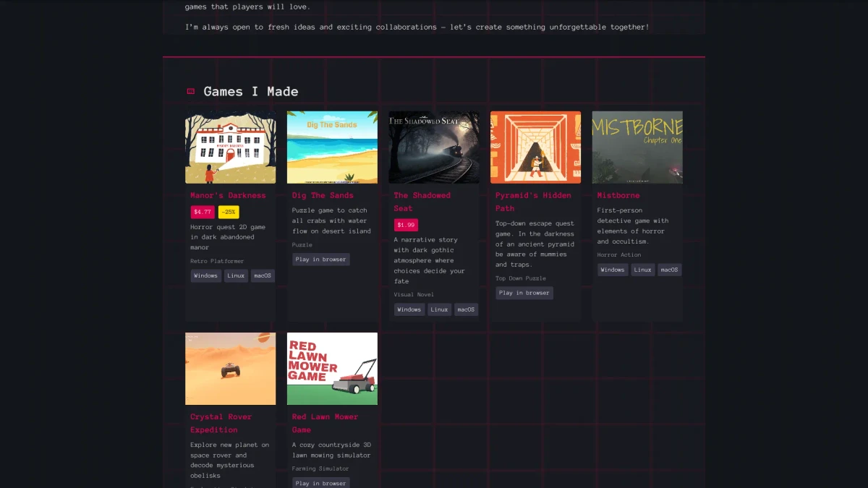The width and height of the screenshot is (868, 488).
Task: Open the Dig The Sands cover image
Action: (332, 147)
